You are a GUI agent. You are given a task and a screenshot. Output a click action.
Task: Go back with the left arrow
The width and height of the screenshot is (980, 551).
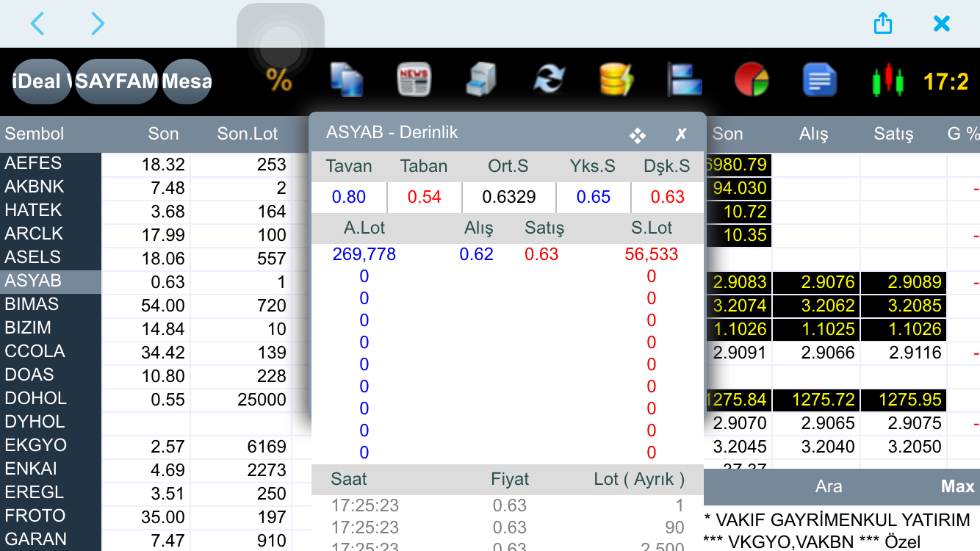tap(37, 24)
